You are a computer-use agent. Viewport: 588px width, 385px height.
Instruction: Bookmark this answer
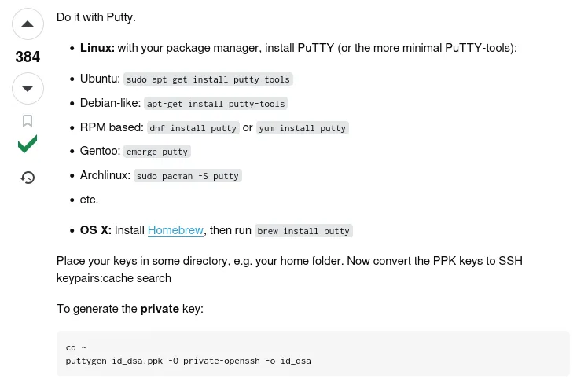tap(28, 121)
